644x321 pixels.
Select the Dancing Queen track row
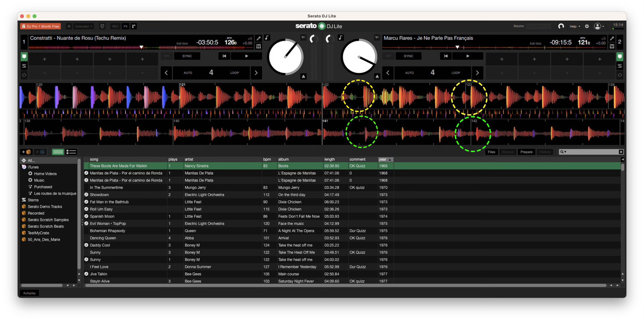(352, 238)
